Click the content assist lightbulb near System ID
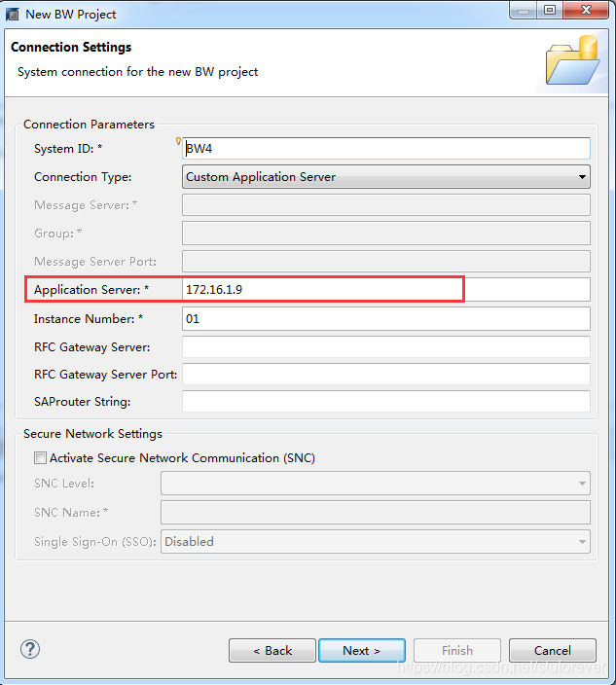The height and width of the screenshot is (685, 616). click(178, 141)
